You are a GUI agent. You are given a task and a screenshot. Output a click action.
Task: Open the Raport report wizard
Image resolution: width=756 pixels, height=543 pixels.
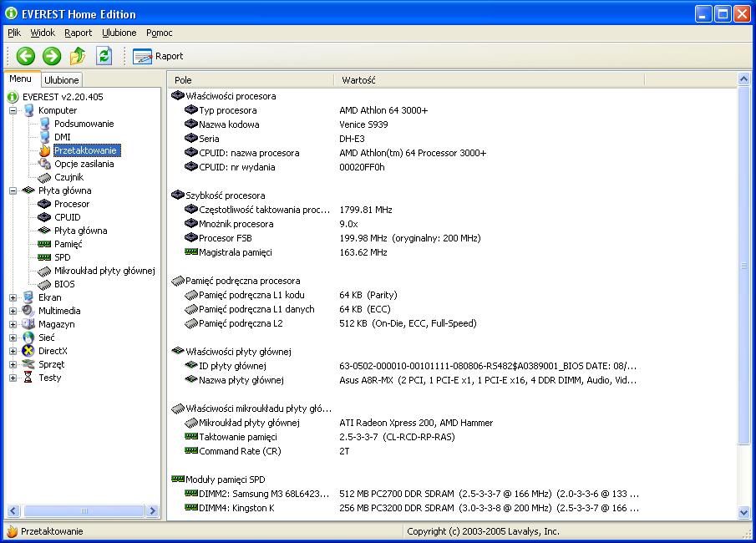(158, 57)
